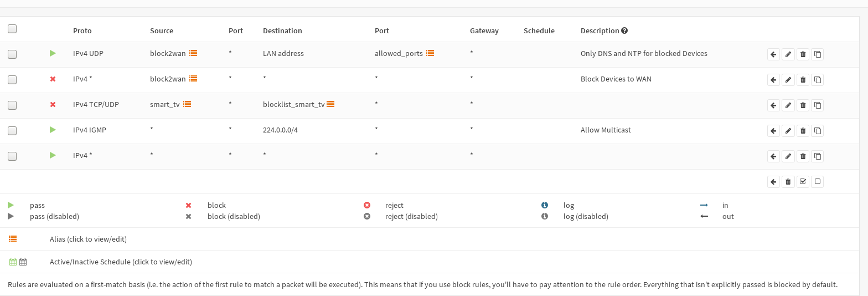Clone the smart_tv block rule

(818, 105)
